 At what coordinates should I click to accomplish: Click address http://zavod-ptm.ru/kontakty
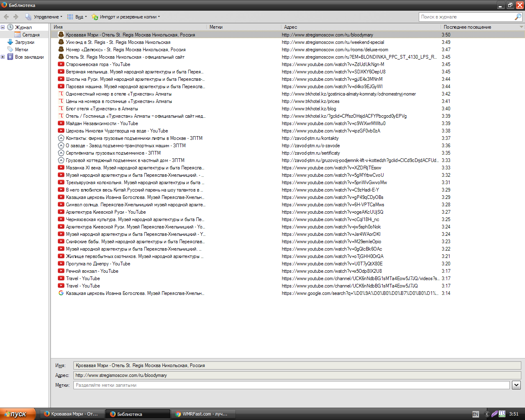pos(310,138)
